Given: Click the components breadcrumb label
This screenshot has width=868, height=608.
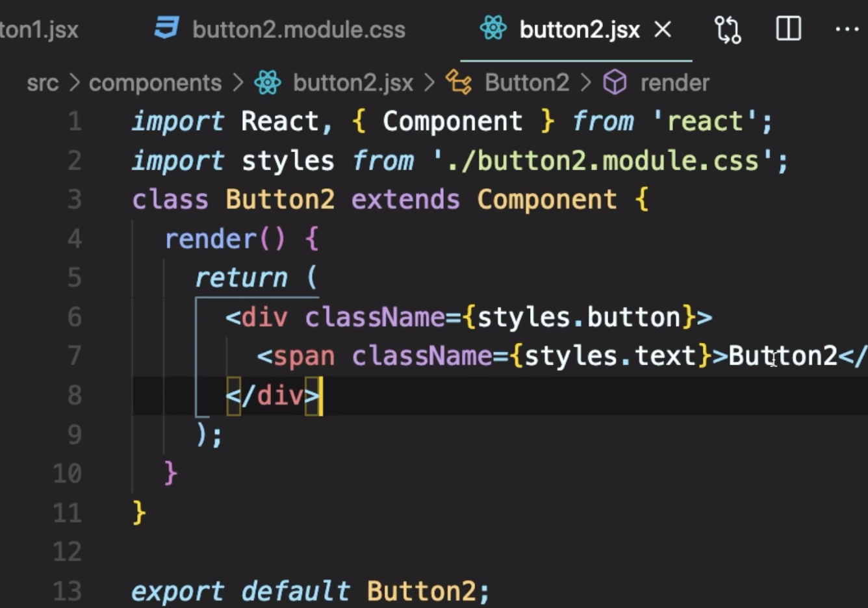Looking at the screenshot, I should [155, 82].
